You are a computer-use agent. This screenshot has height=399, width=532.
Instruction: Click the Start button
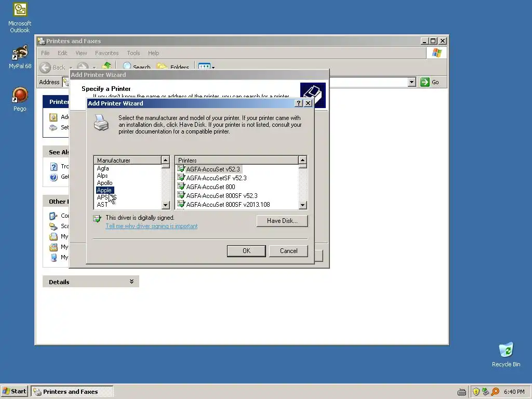click(x=14, y=391)
